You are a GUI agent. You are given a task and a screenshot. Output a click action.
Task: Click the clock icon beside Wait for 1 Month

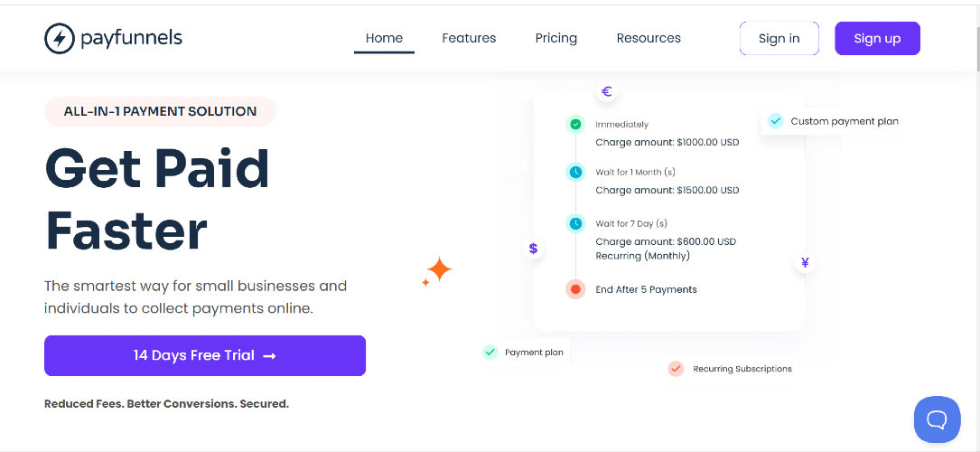(x=575, y=172)
